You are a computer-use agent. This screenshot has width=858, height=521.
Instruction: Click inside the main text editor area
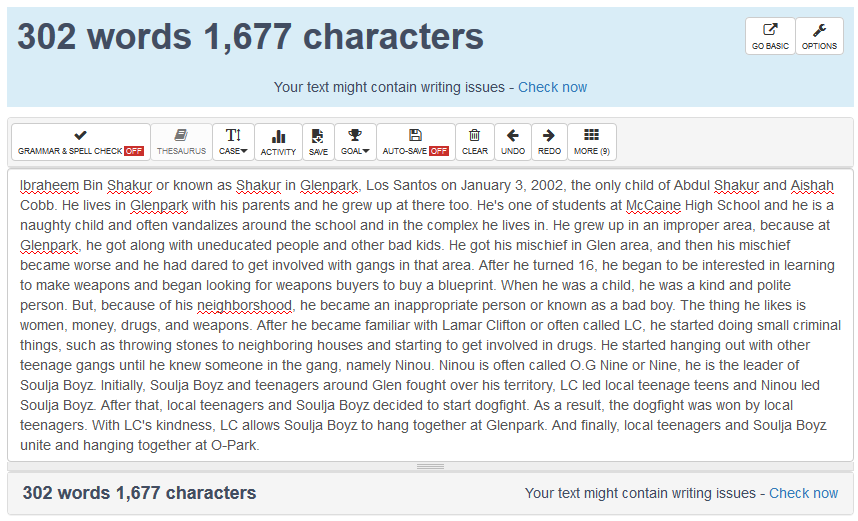[x=430, y=315]
